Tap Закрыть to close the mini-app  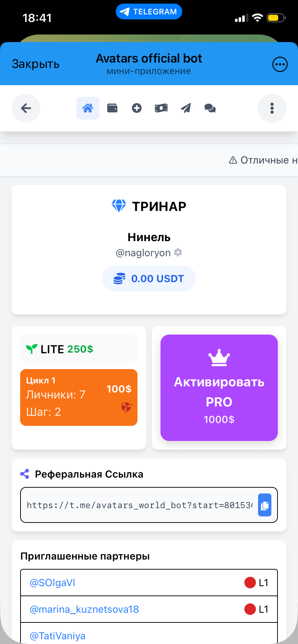tap(35, 64)
